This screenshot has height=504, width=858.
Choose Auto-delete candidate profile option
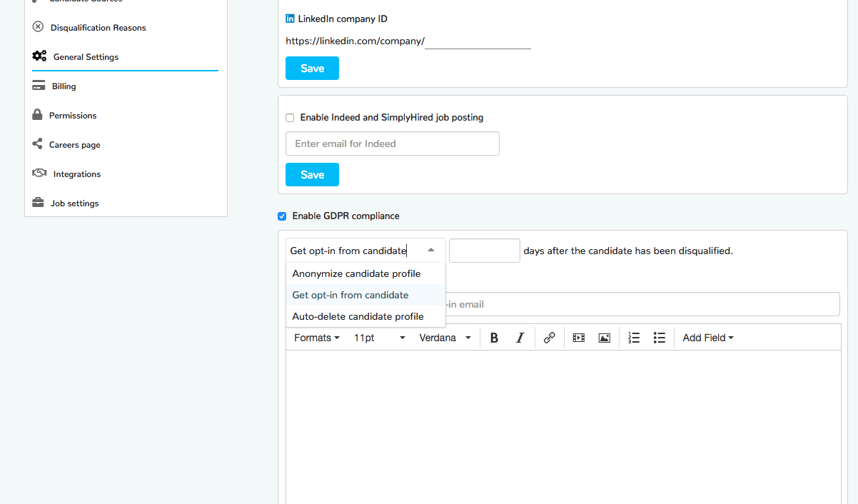[358, 316]
